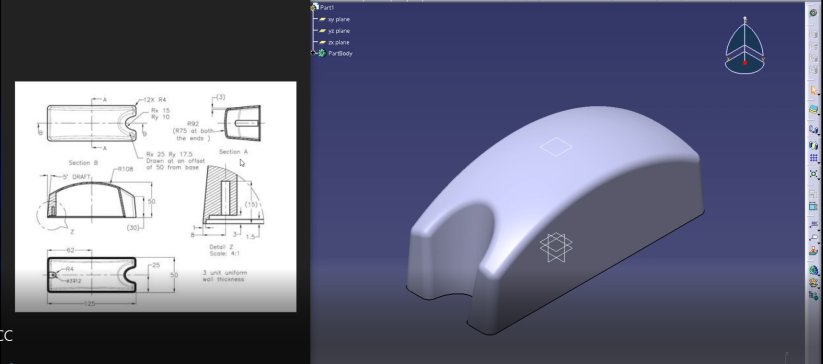Screen dimensions: 823x364
Task: Start the Sketch tool with red pencil icon
Action: point(814,251)
